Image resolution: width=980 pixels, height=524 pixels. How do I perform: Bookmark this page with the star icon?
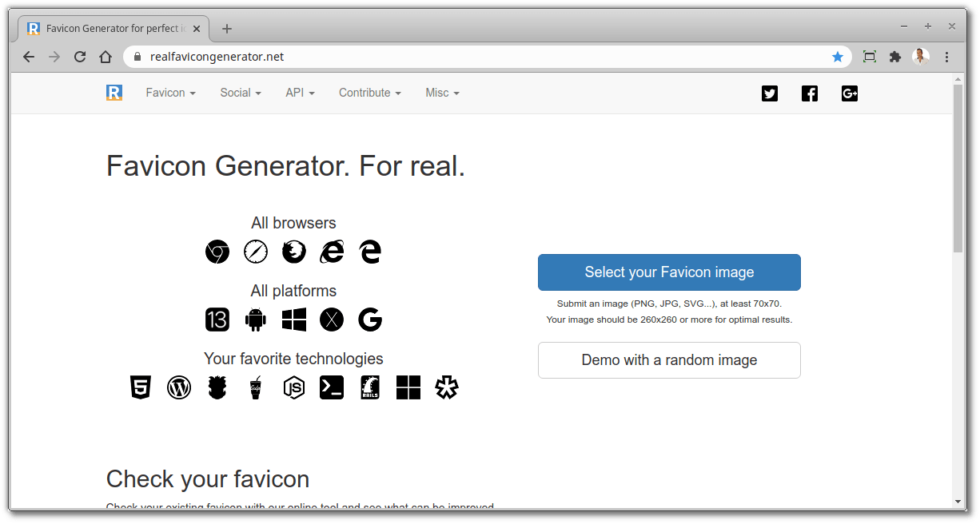(838, 57)
